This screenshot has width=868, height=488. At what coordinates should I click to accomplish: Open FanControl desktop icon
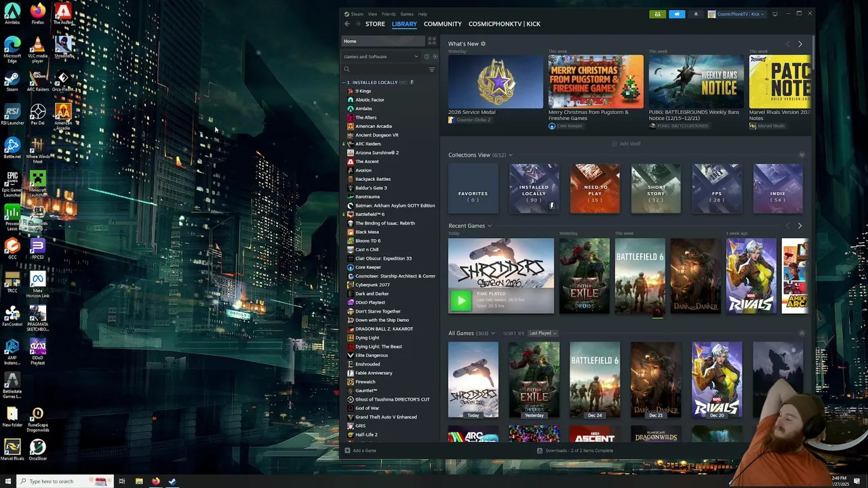[x=12, y=315]
